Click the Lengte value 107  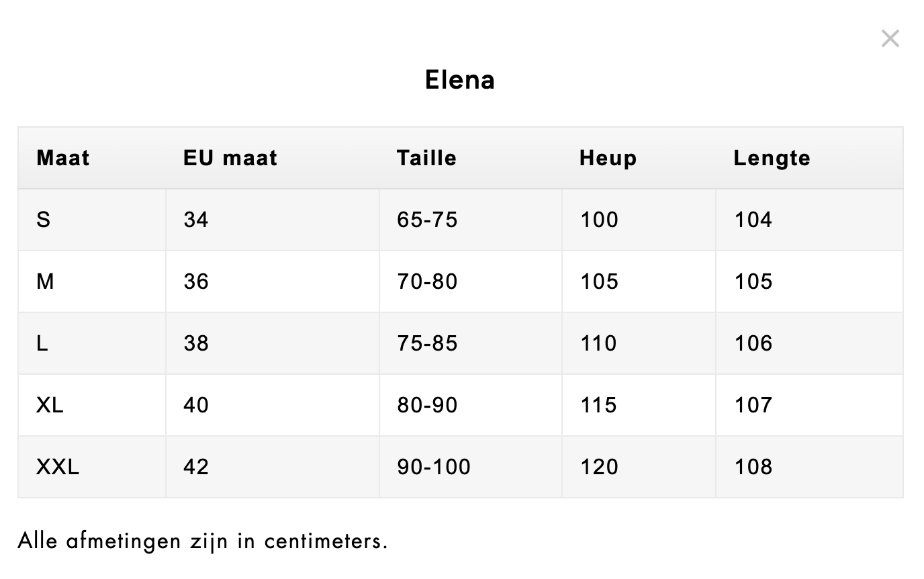pos(753,405)
